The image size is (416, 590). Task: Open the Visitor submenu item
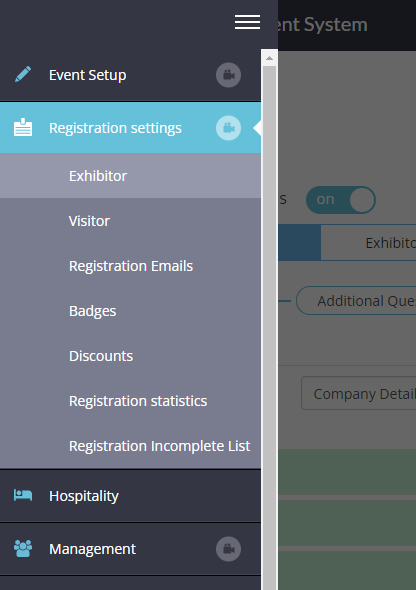[x=130, y=221]
